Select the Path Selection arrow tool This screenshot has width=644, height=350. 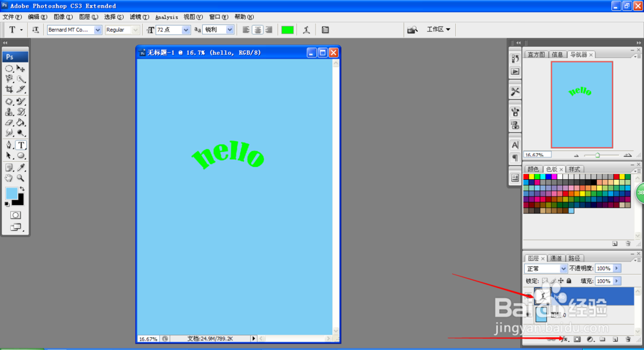coord(9,156)
